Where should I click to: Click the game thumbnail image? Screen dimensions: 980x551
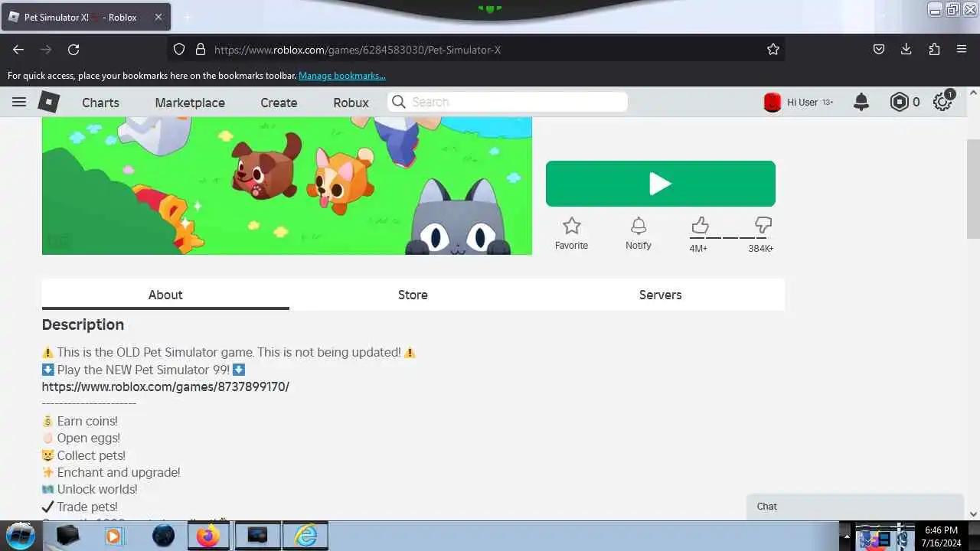coord(286,186)
